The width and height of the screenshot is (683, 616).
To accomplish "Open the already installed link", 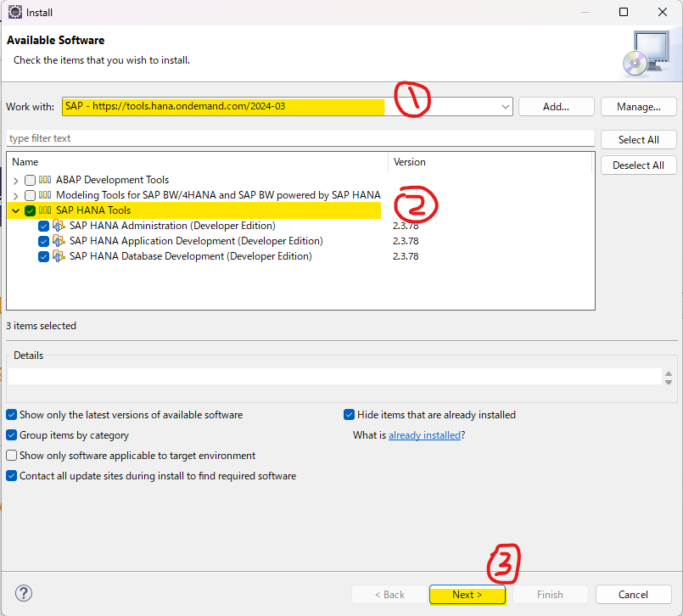I will [x=424, y=435].
